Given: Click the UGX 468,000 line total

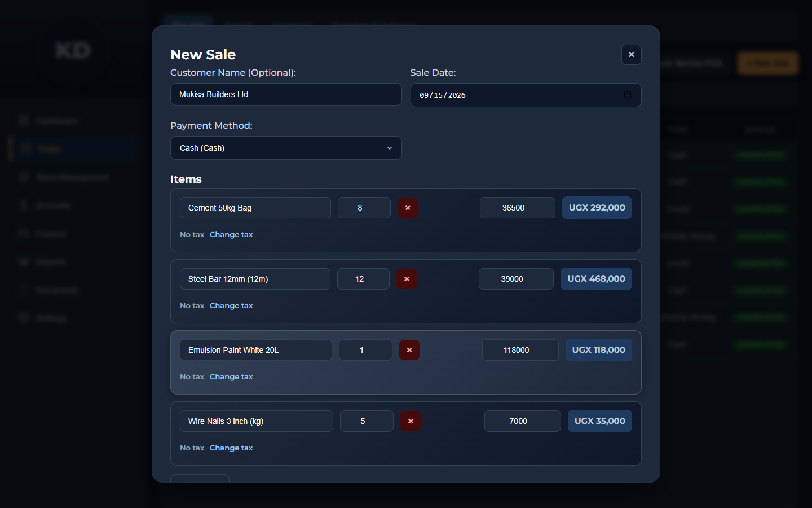Looking at the screenshot, I should [596, 279].
